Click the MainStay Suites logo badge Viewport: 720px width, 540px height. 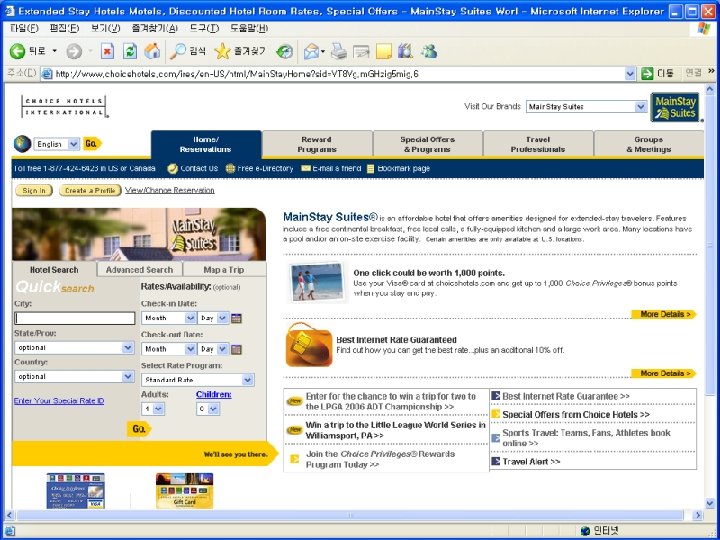click(674, 107)
